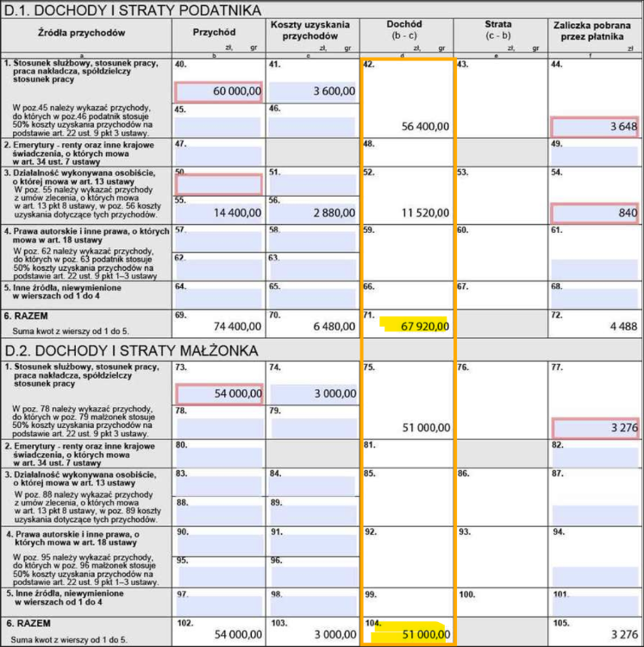The height and width of the screenshot is (647, 644).
Task: Select field 56 with 2 880,00
Action: 313,213
